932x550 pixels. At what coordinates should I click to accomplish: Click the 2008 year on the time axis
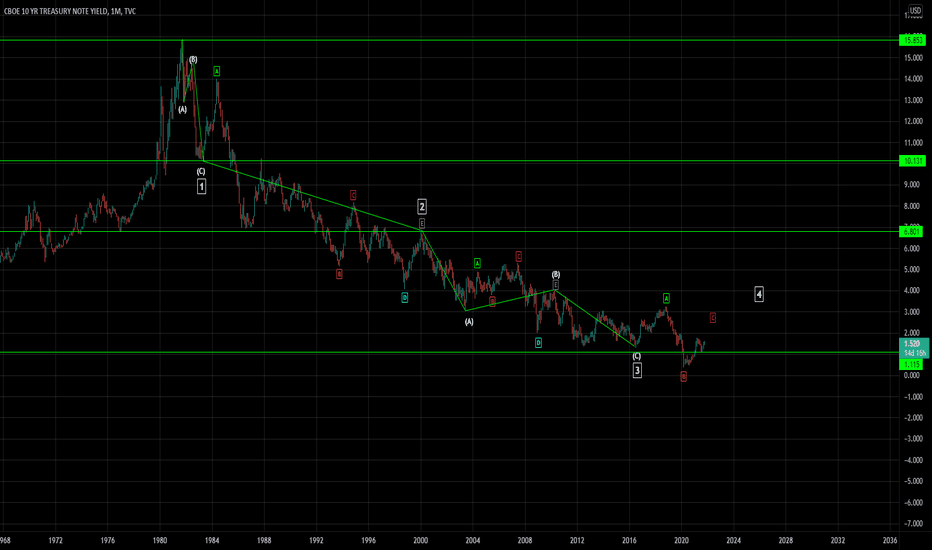coord(525,540)
